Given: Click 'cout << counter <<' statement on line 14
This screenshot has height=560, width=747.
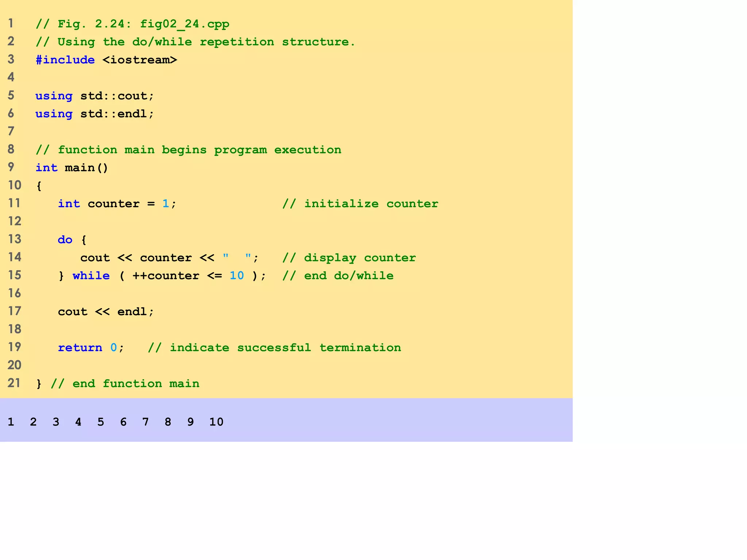Looking at the screenshot, I should [x=147, y=258].
